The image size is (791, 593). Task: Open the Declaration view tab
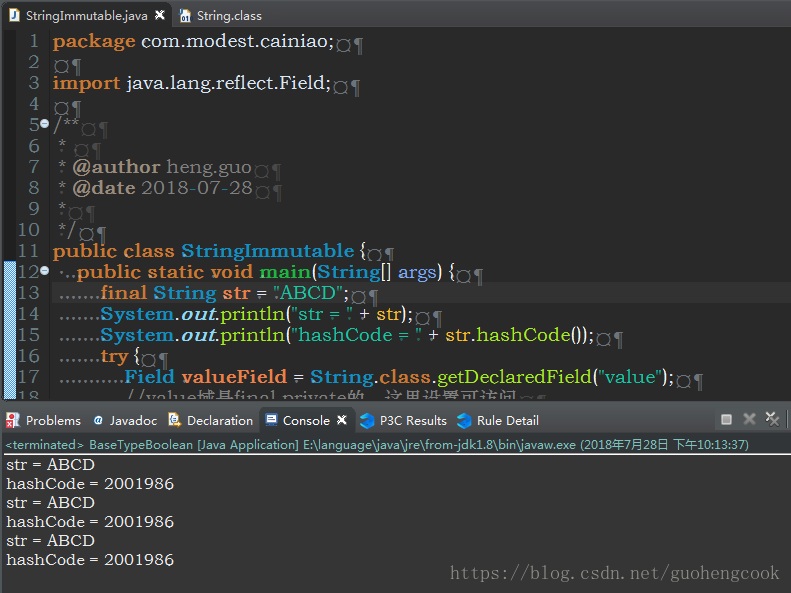(x=211, y=420)
